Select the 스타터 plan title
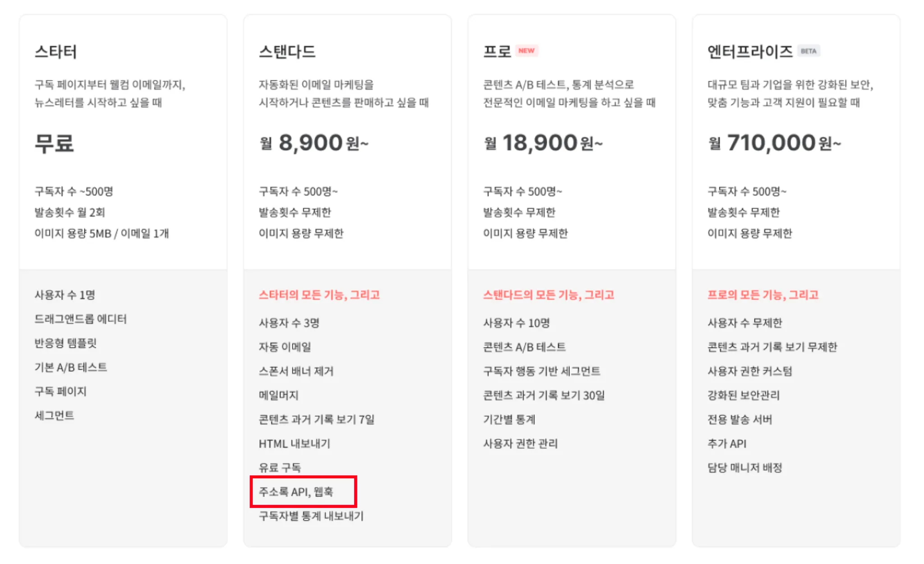 pos(55,51)
